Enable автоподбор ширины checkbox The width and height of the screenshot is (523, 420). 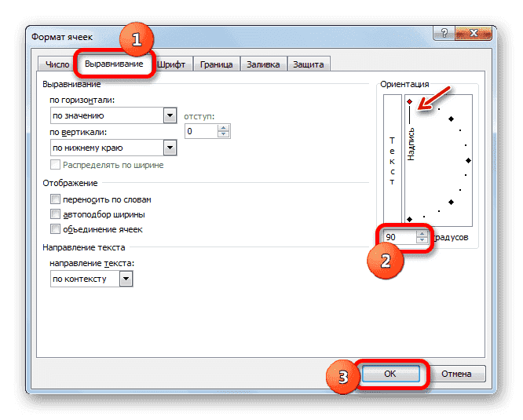pyautogui.click(x=55, y=214)
